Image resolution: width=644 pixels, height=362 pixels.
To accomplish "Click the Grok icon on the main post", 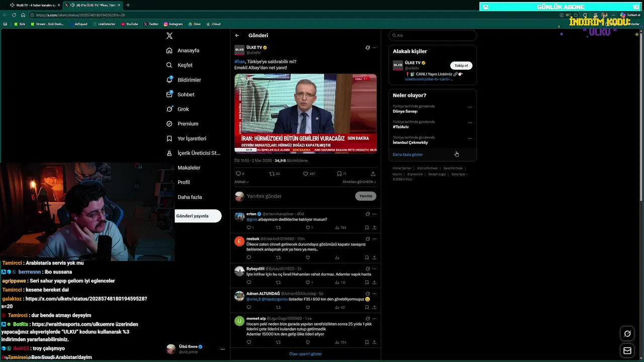I will (x=368, y=48).
